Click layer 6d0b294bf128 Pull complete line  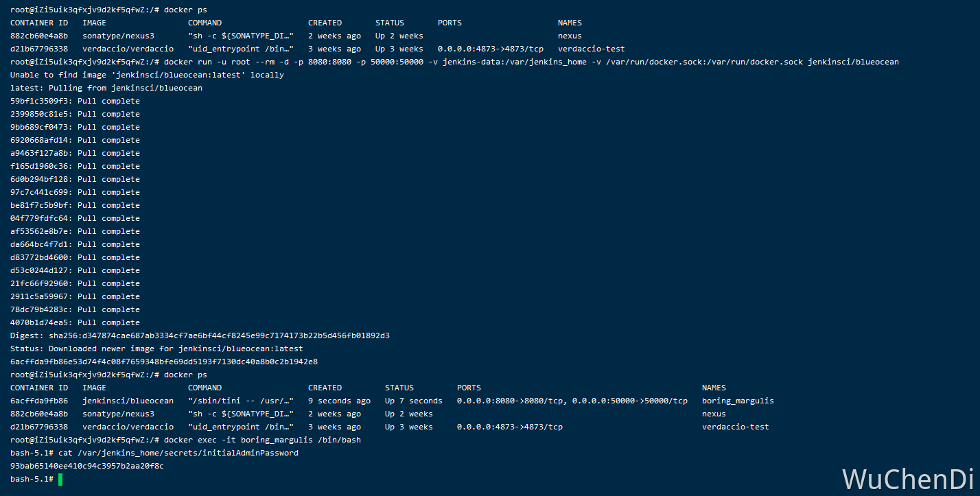(x=75, y=179)
